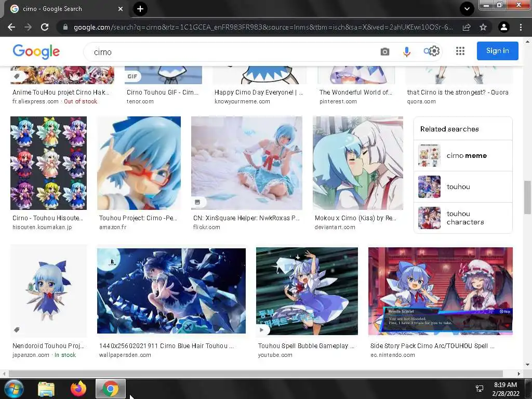Click the address bar URL

(x=263, y=27)
